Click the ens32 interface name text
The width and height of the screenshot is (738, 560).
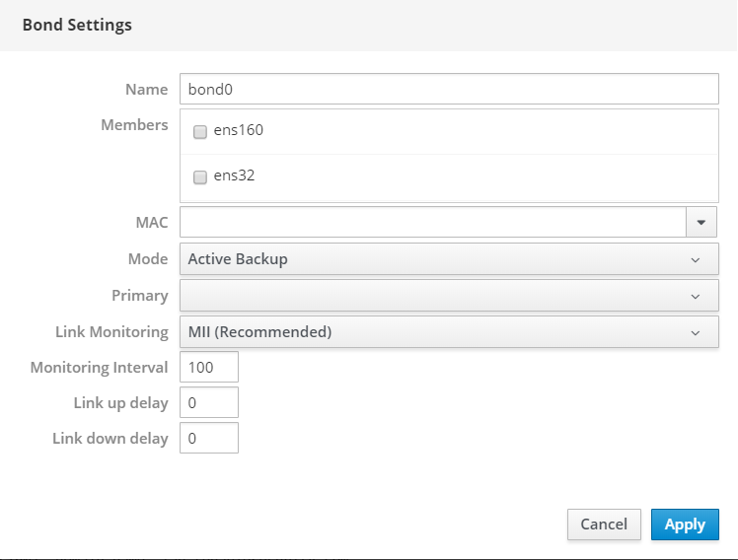(234, 176)
